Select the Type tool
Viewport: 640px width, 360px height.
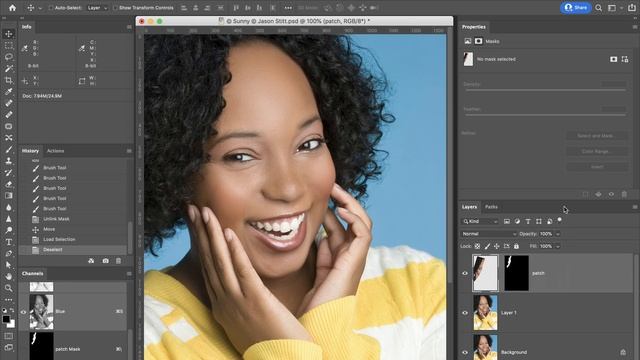(9, 242)
